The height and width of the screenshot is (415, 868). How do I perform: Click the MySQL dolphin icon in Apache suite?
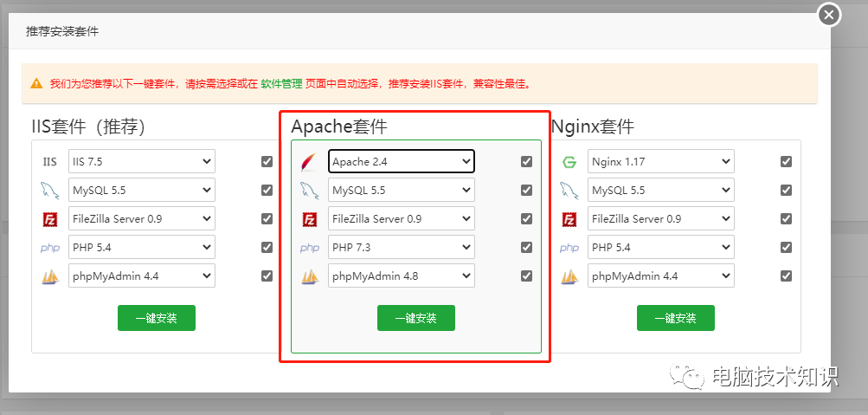click(x=309, y=190)
